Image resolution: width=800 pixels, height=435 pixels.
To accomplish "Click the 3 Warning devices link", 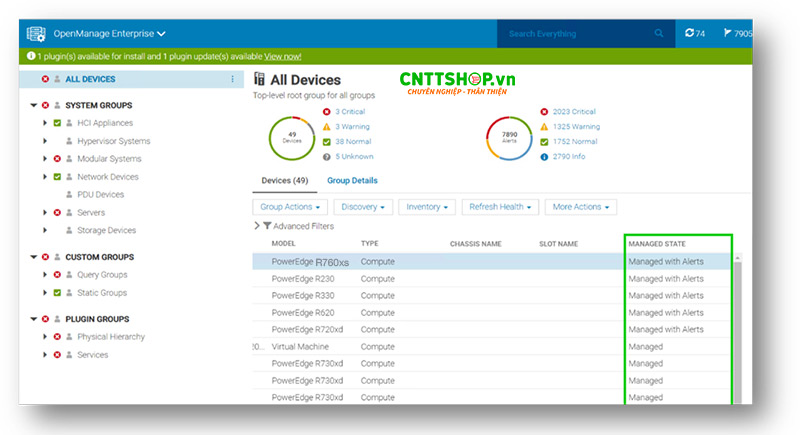I will pyautogui.click(x=352, y=126).
